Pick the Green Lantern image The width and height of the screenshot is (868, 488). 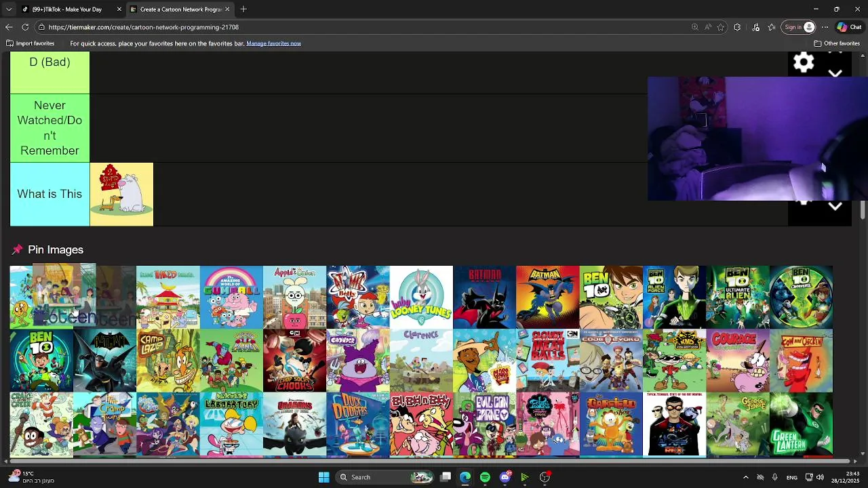tap(801, 424)
